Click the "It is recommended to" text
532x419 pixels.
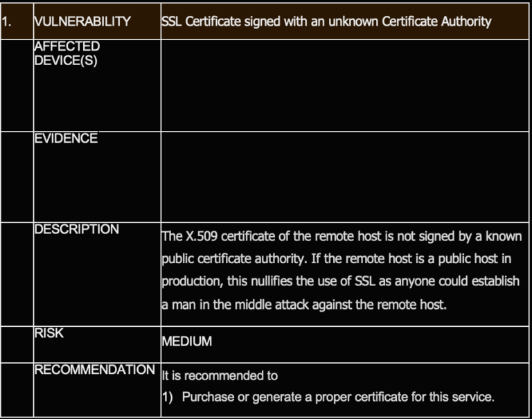[x=220, y=376]
